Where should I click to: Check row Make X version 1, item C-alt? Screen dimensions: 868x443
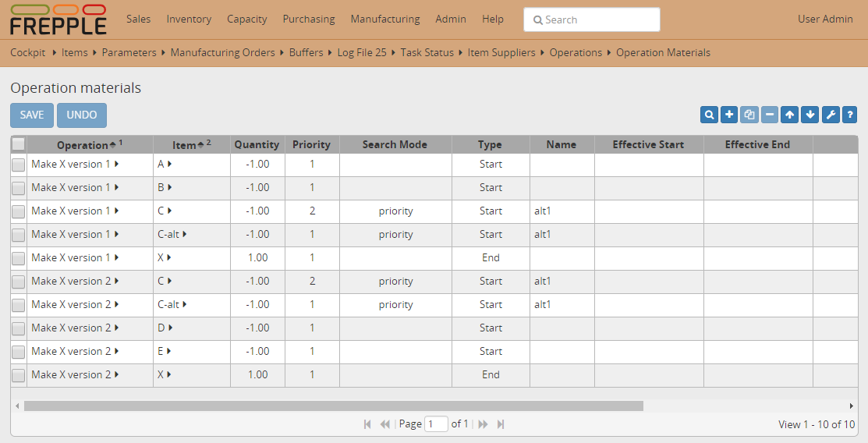[18, 235]
